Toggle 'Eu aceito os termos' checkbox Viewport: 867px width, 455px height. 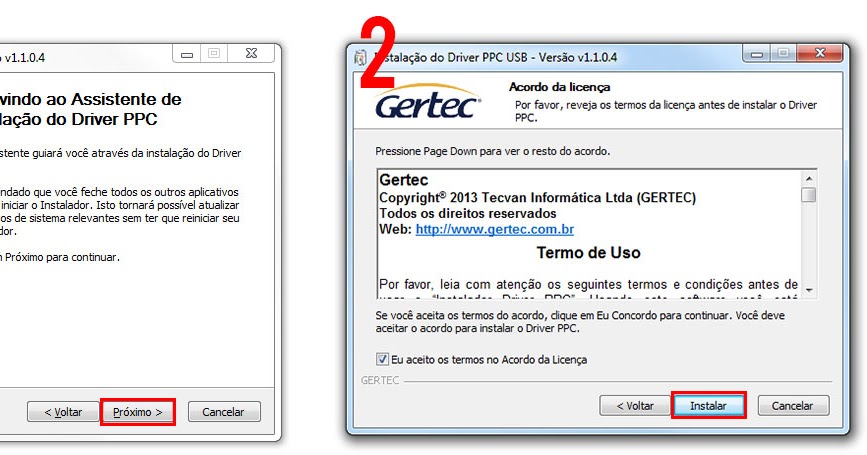(382, 359)
